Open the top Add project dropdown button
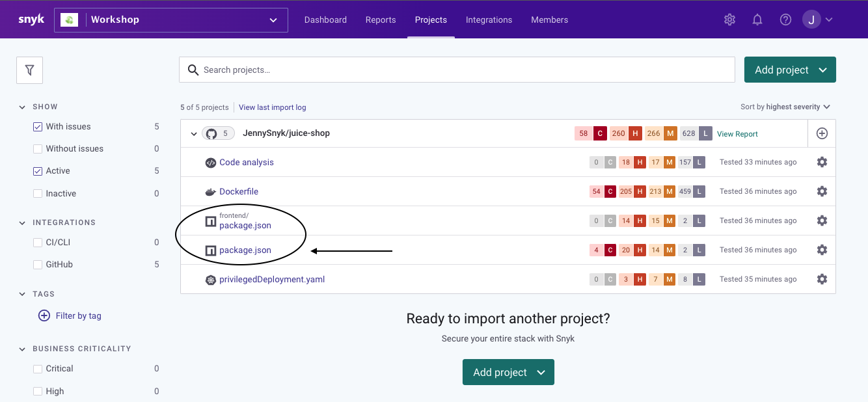Viewport: 868px width, 402px height. click(790, 70)
